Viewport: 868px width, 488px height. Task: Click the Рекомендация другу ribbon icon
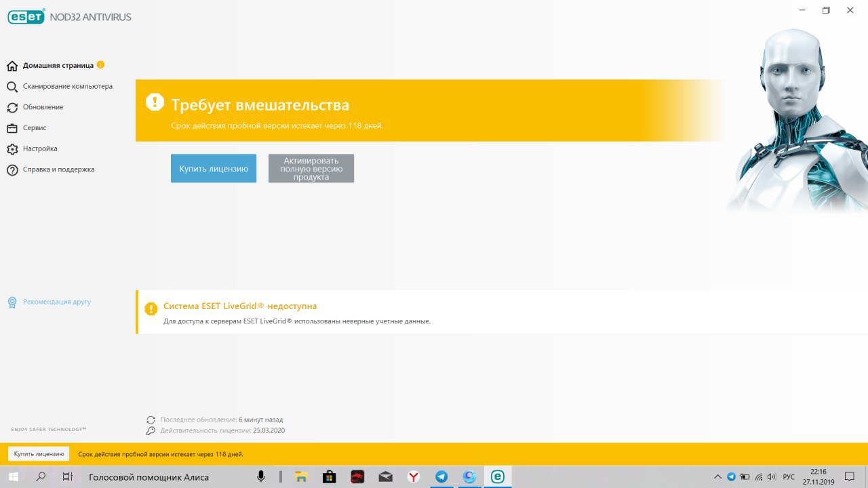[12, 302]
